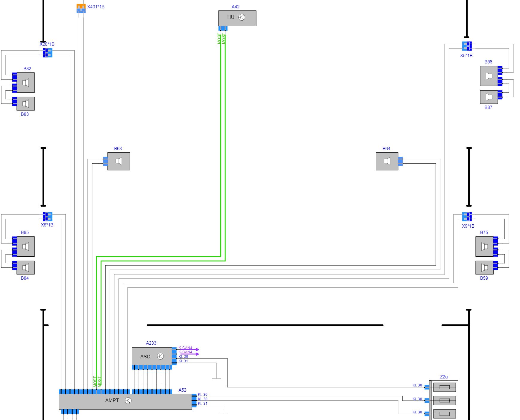Select the X9*1B connector symbol

point(467,217)
